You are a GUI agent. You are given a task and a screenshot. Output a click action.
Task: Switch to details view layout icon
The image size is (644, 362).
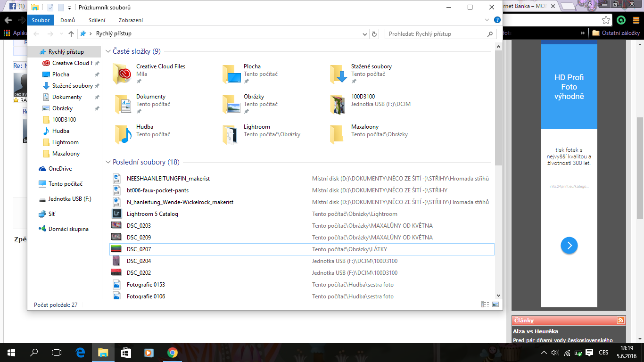[485, 304]
